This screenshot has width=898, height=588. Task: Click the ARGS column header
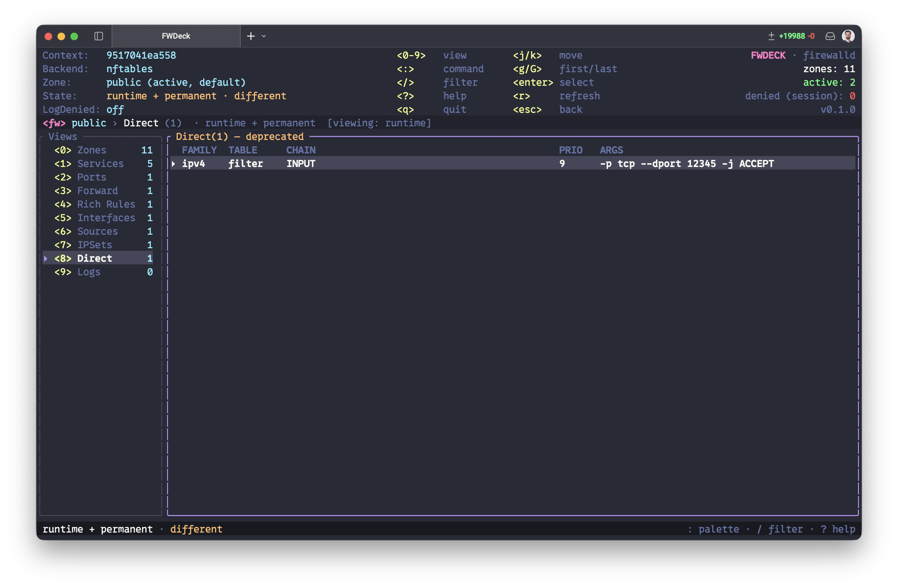tap(612, 150)
